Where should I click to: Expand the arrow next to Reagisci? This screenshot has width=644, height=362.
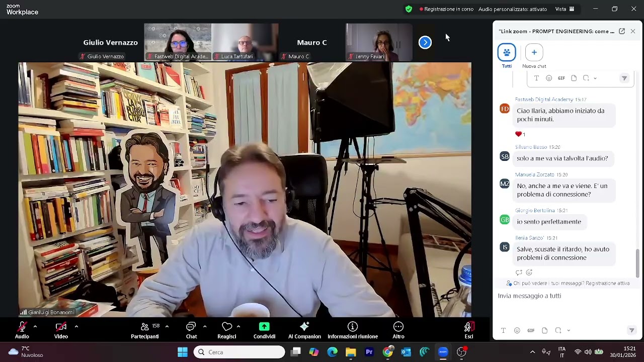tap(238, 326)
